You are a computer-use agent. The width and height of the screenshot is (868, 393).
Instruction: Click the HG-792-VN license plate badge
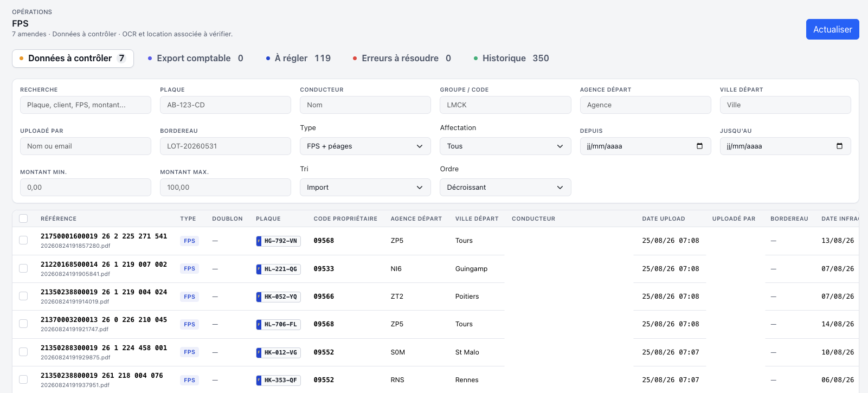point(278,241)
